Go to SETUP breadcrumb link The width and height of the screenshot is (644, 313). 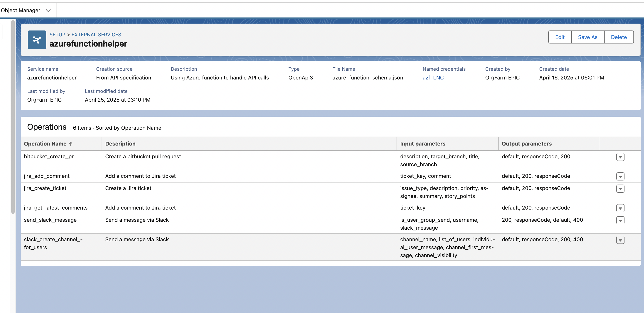coord(57,35)
